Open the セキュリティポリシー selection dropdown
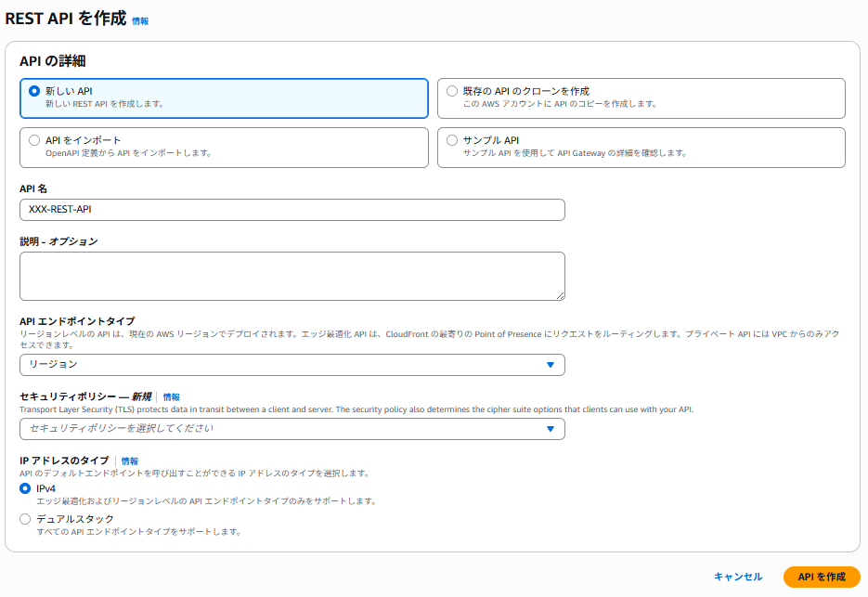The width and height of the screenshot is (868, 597). coord(292,429)
